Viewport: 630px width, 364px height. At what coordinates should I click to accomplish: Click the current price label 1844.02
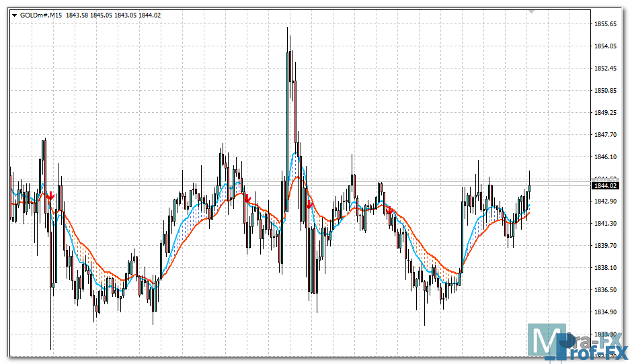(605, 185)
